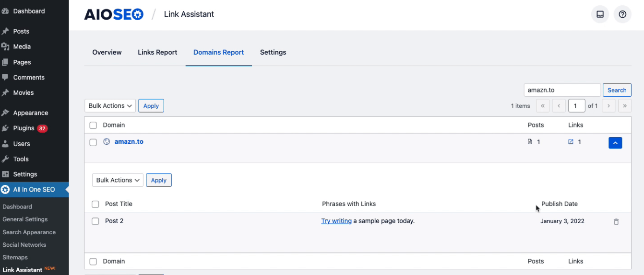This screenshot has width=644, height=275.
Task: Open AIOSEO Sitemaps submenu
Action: pyautogui.click(x=15, y=257)
